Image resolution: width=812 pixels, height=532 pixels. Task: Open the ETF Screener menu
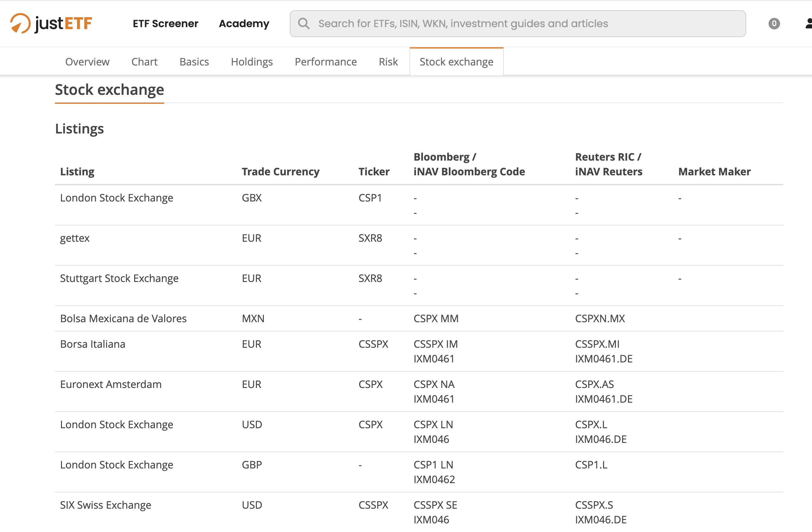(165, 24)
